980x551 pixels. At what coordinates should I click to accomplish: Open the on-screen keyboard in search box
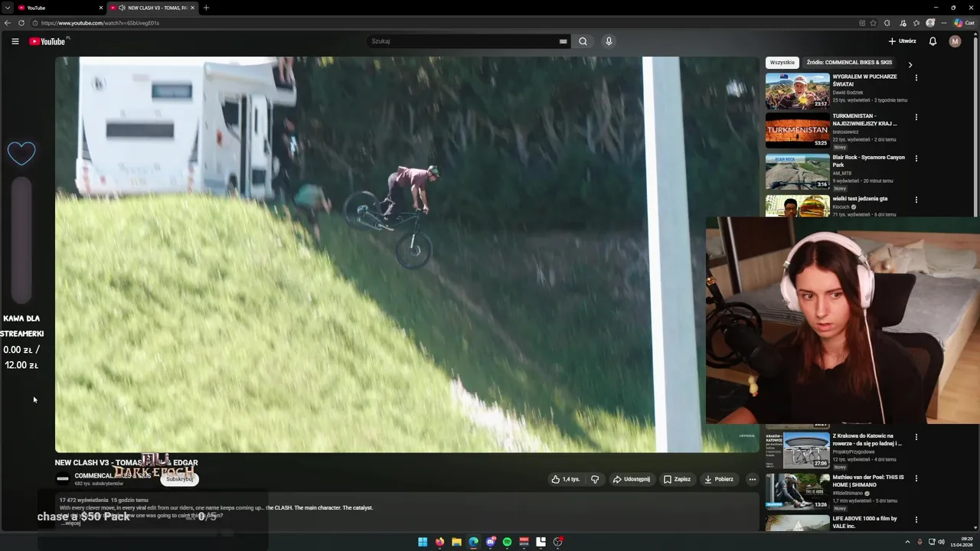click(x=563, y=41)
